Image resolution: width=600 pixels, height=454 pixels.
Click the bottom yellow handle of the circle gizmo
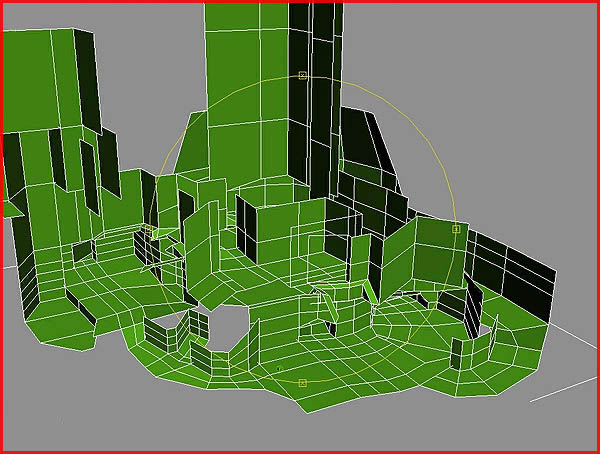(302, 383)
